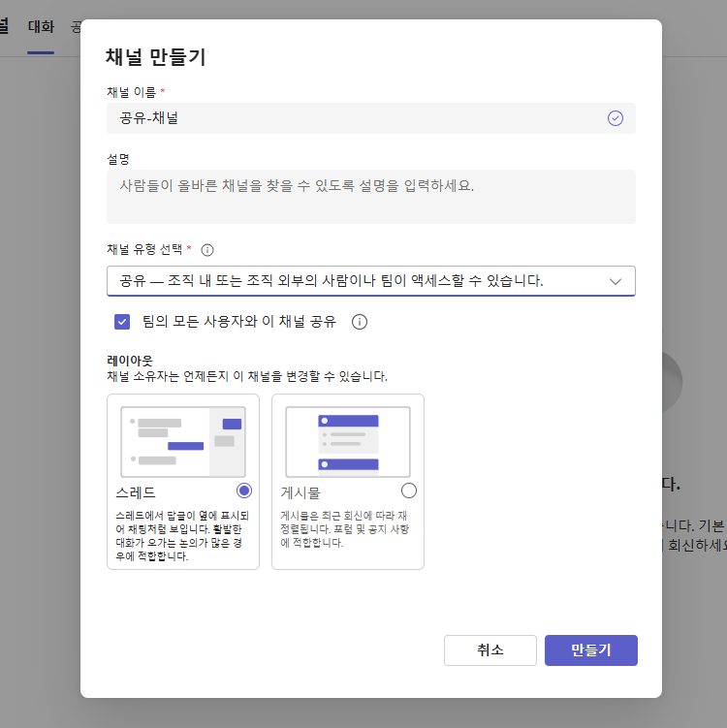Image resolution: width=727 pixels, height=728 pixels.
Task: Switch to the 대화 tab behind dialog
Action: click(x=41, y=26)
